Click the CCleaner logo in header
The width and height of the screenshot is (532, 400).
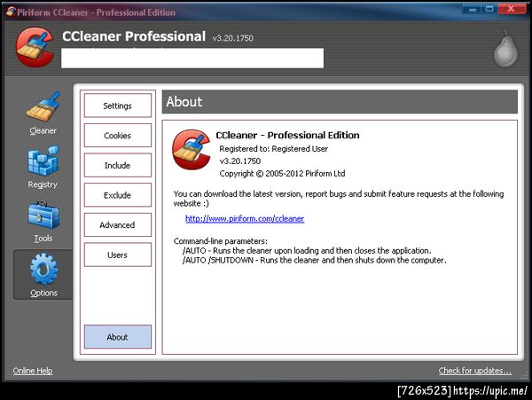35,47
